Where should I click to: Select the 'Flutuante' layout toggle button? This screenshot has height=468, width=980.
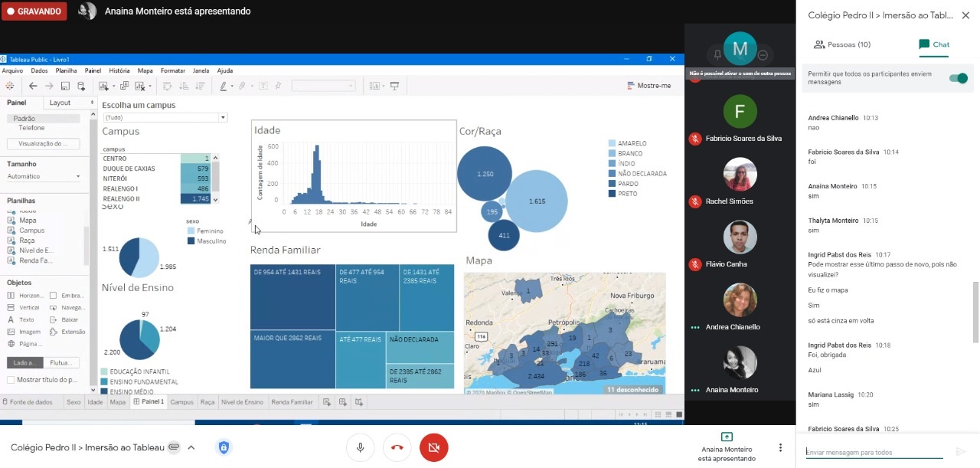(x=60, y=363)
